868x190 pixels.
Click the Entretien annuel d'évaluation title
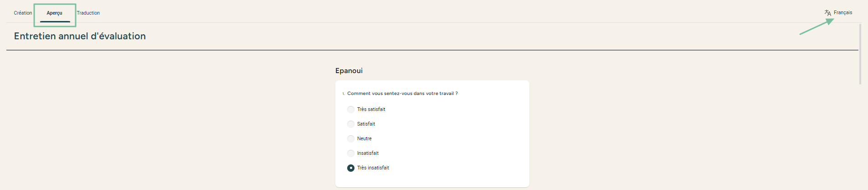[80, 36]
